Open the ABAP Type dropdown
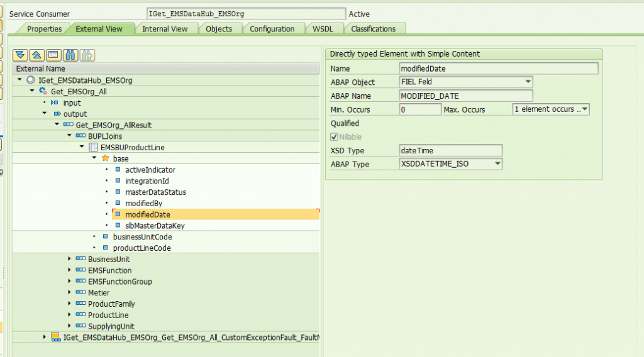Screen dimensions: 644x357 (497, 163)
